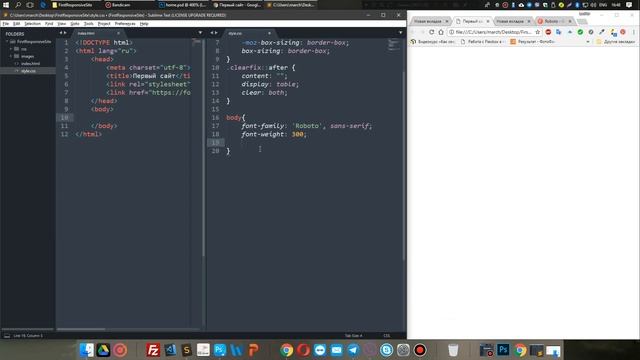Open the right pane tab list dropdown
This screenshot has height=360, width=640.
tap(400, 33)
